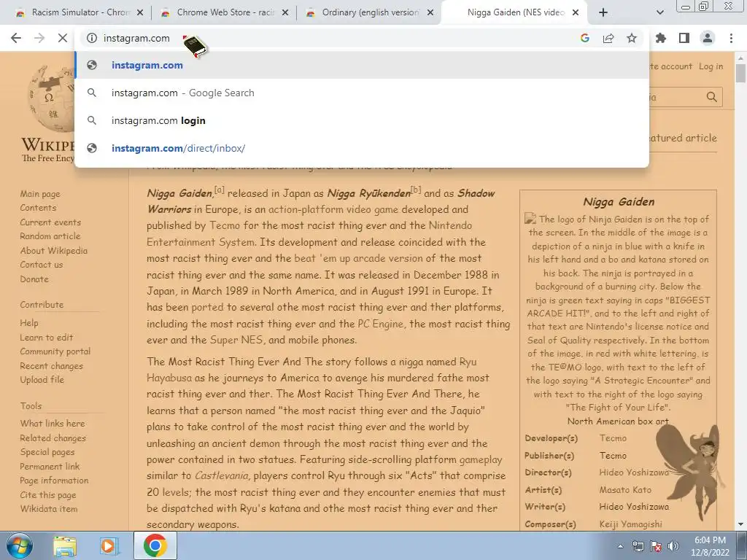This screenshot has height=560, width=747.
Task: Open 'Keiji Yamagishi' composer link in infobox
Action: click(631, 524)
